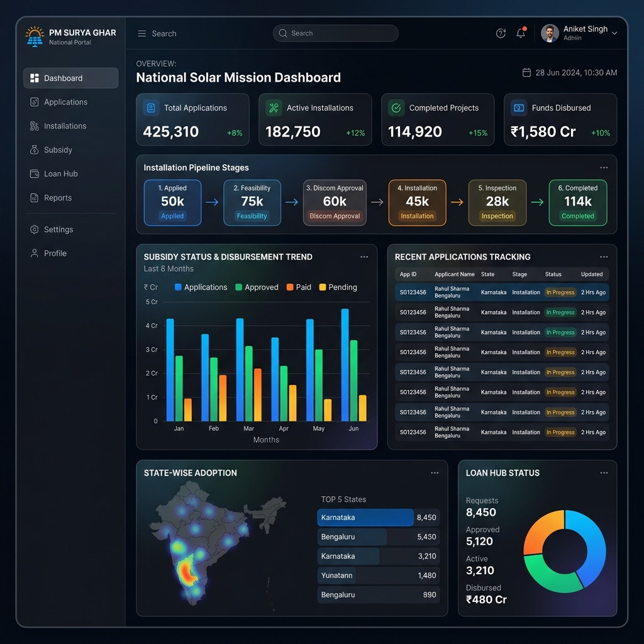Screen dimensions: 644x644
Task: Click the Profile person icon
Action: point(35,253)
